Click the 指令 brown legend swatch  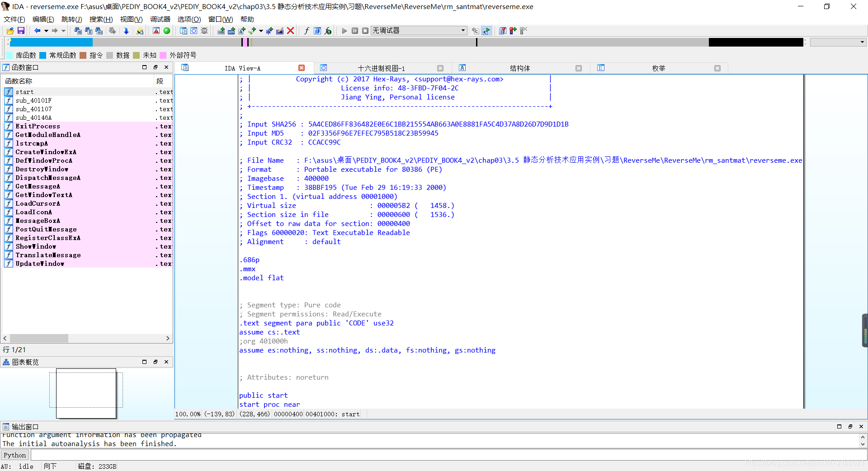pyautogui.click(x=83, y=55)
